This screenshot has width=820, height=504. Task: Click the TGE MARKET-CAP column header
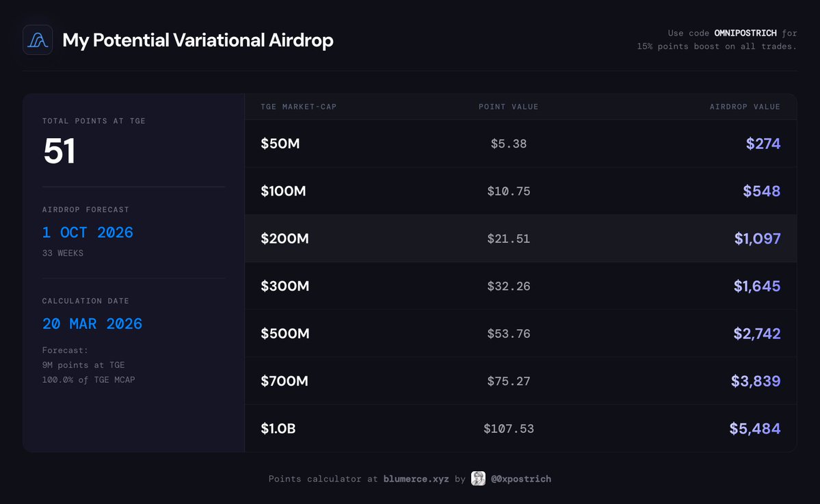(299, 107)
